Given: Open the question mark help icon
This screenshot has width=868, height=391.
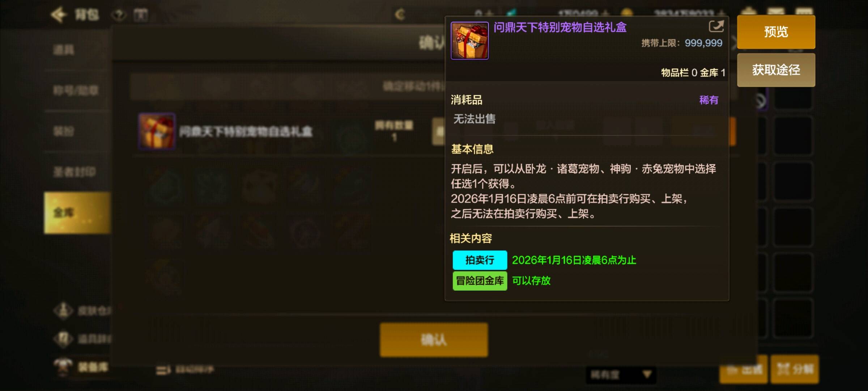Looking at the screenshot, I should (x=119, y=15).
